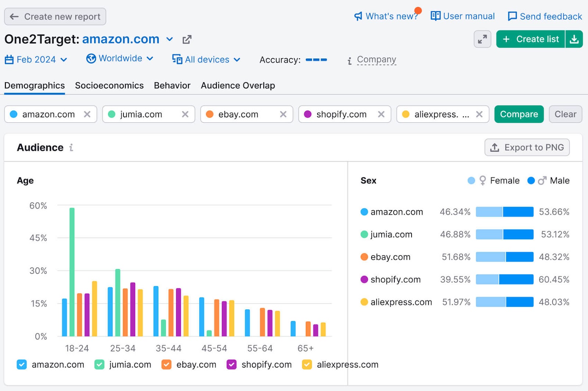Remove ebay.com from the comparison list

pyautogui.click(x=283, y=114)
